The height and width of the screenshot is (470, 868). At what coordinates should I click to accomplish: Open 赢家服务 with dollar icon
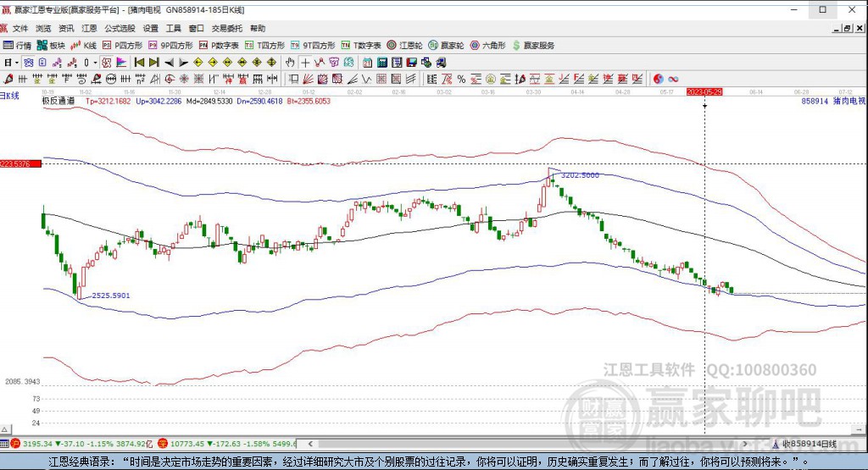[534, 46]
